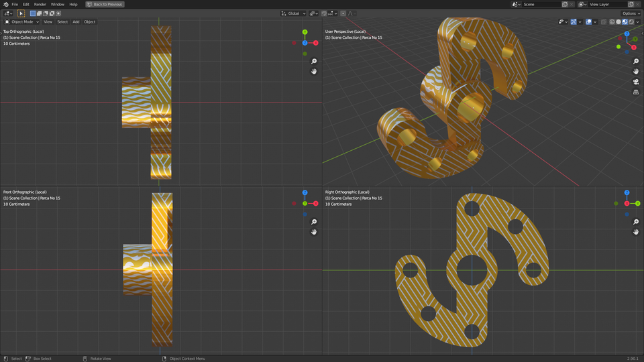Image resolution: width=644 pixels, height=362 pixels.
Task: Choose the Intersect selection mode icon
Action: (x=58, y=13)
